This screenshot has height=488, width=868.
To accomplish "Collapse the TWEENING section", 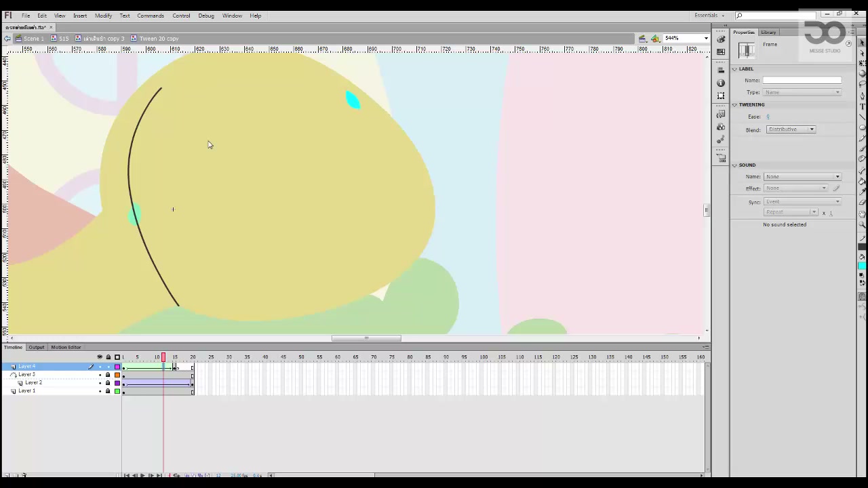I will (734, 105).
